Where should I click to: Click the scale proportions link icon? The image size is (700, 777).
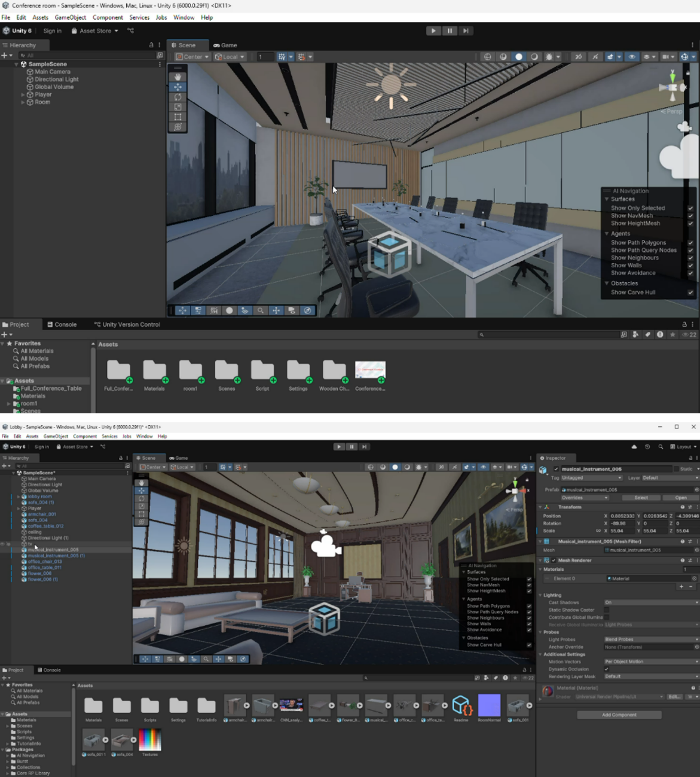[x=598, y=531]
